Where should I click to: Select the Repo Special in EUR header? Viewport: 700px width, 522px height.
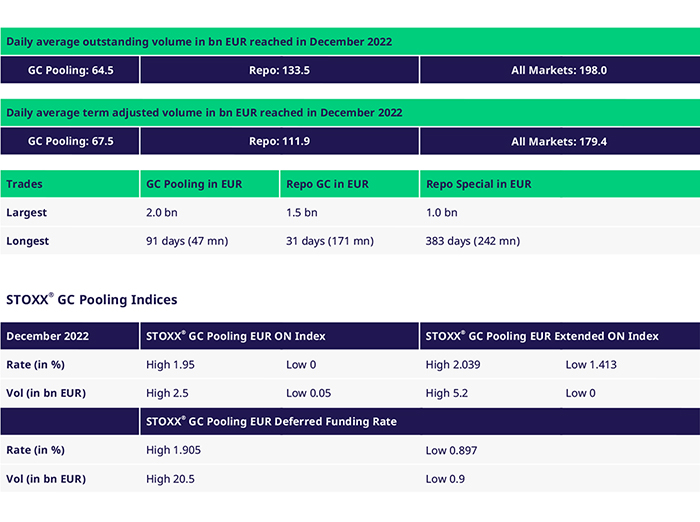coord(478,184)
